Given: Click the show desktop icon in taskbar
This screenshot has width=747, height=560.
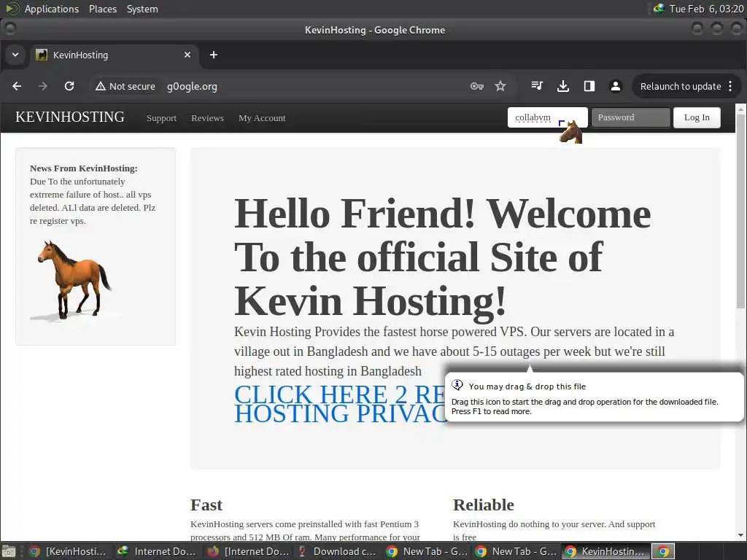Looking at the screenshot, I should coord(9,551).
